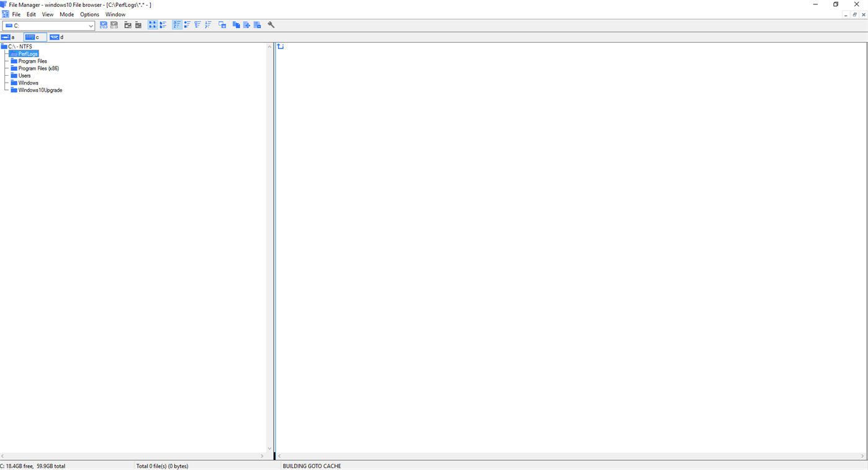Open the Edit menu
The width and height of the screenshot is (868, 470).
click(x=31, y=14)
